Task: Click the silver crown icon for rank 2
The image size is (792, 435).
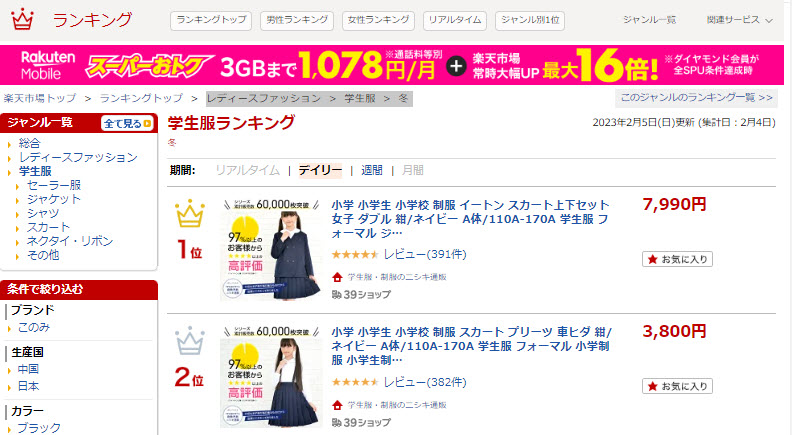Action: tap(190, 341)
